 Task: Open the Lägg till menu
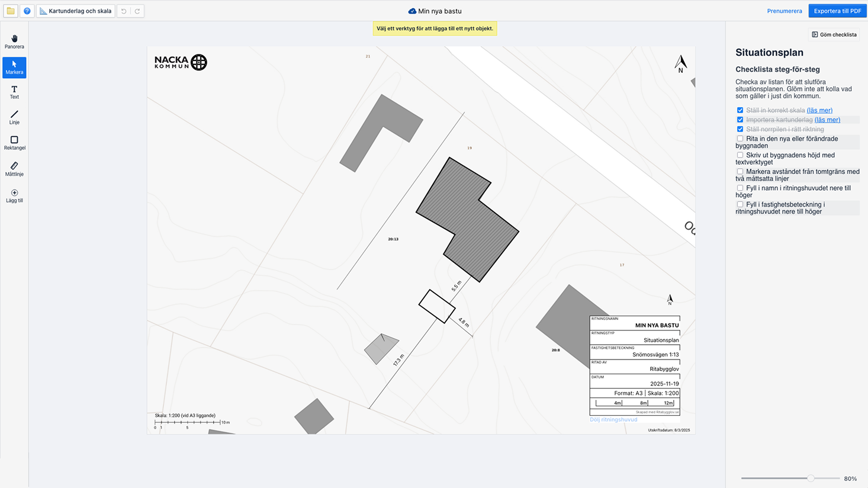click(x=14, y=195)
